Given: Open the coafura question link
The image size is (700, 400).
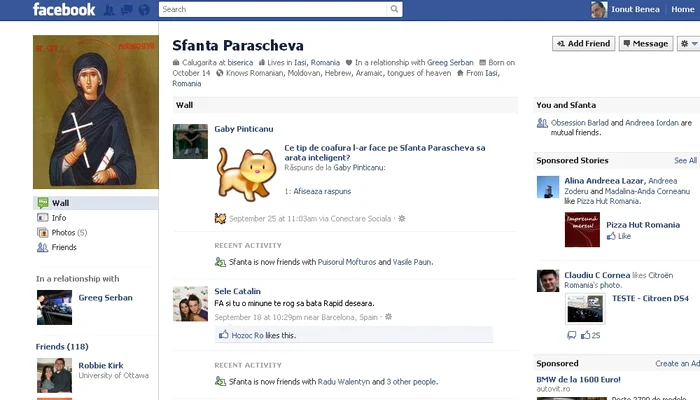Looking at the screenshot, I should point(385,153).
